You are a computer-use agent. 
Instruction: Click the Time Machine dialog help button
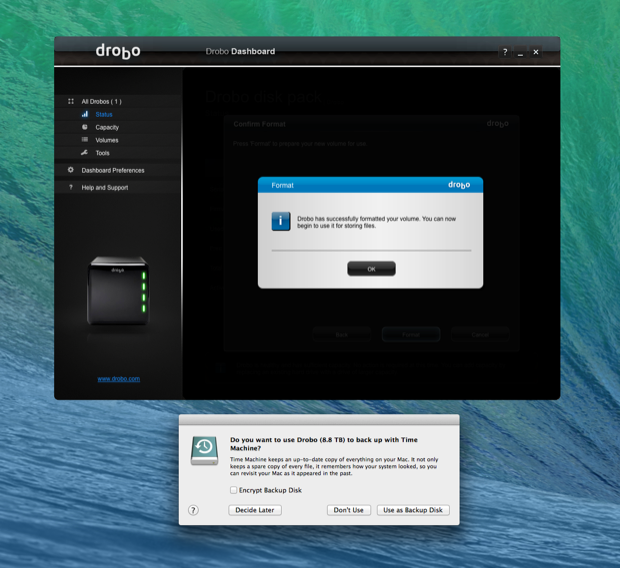pos(193,510)
